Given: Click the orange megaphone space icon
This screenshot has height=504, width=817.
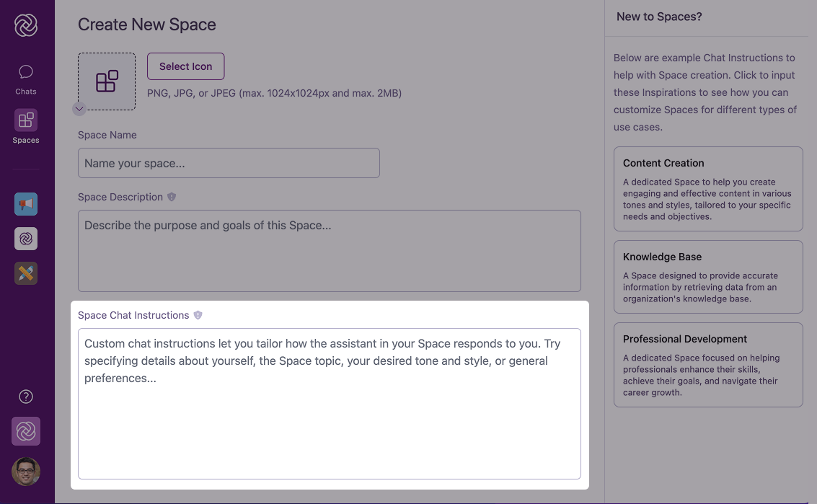Looking at the screenshot, I should pos(25,204).
